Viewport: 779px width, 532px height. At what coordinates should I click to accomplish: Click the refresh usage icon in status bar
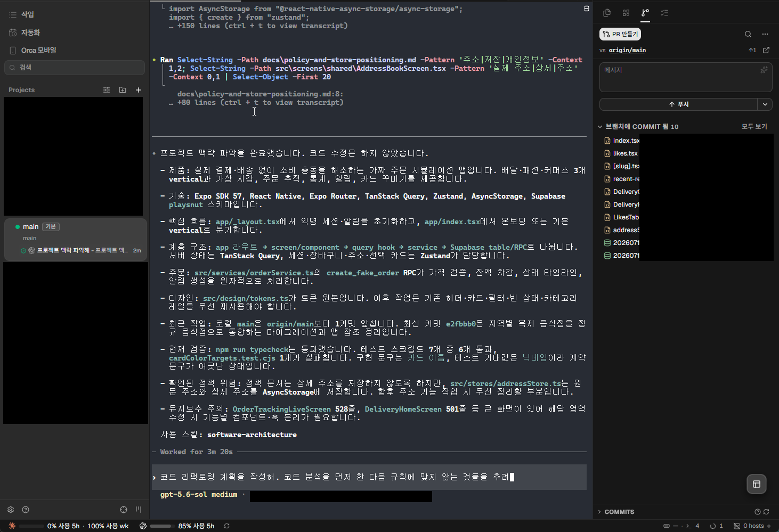(226, 526)
